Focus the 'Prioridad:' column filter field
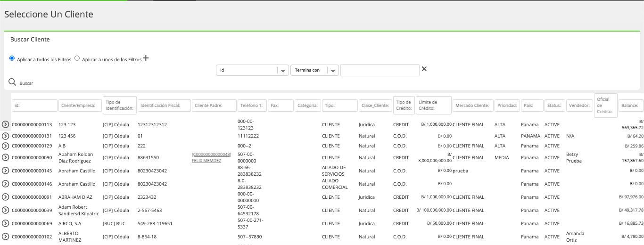This screenshot has width=644, height=245. (x=507, y=106)
